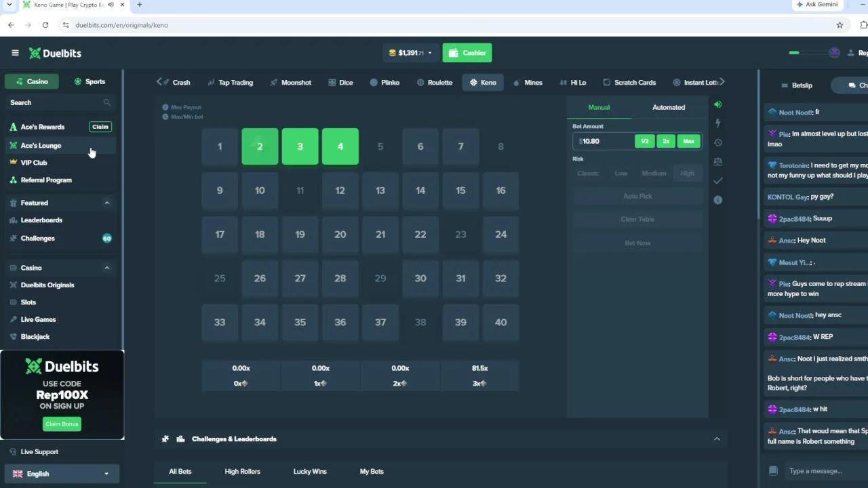Screen dimensions: 868x488
Task: Deselect keno number 3
Action: 300,146
